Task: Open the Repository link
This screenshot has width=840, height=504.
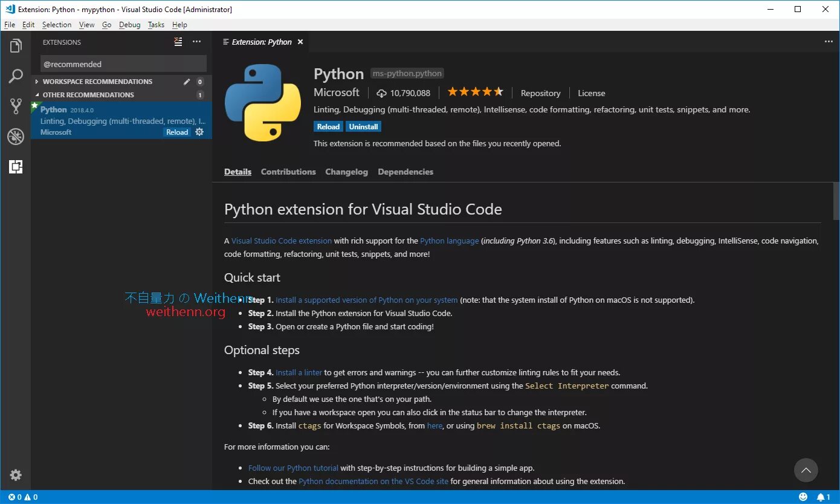Action: point(540,93)
